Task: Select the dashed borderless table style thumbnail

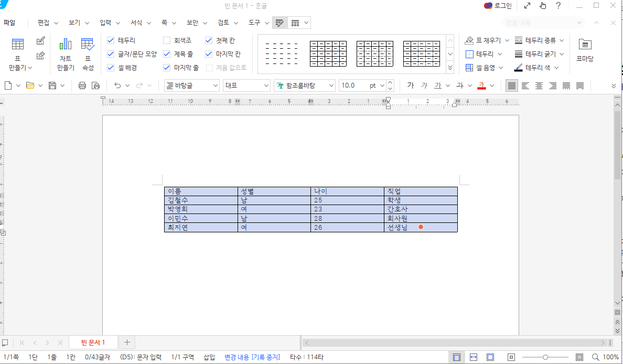Action: coord(281,53)
